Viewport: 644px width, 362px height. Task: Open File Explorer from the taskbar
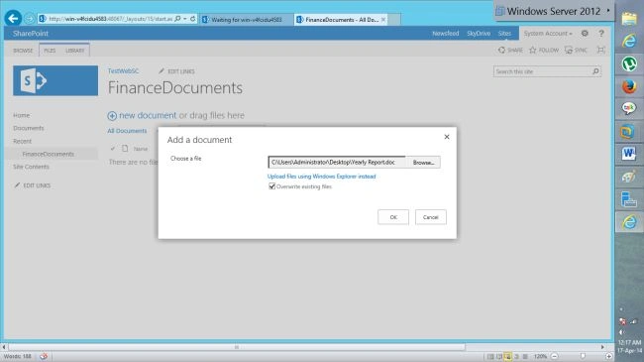tap(629, 19)
